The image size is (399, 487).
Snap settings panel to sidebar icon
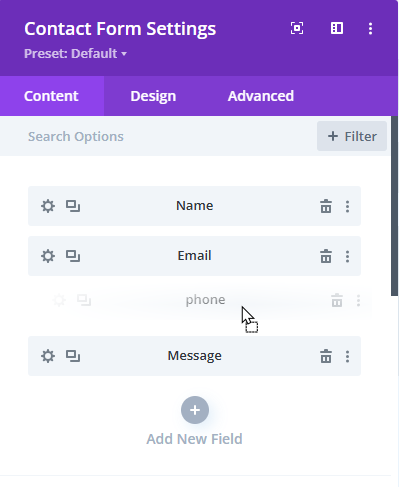(x=337, y=28)
